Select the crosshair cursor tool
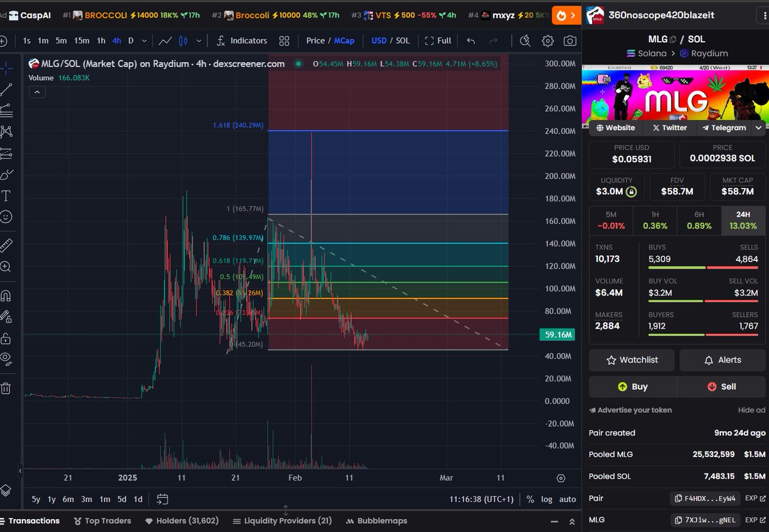The height and width of the screenshot is (532, 769). point(6,67)
